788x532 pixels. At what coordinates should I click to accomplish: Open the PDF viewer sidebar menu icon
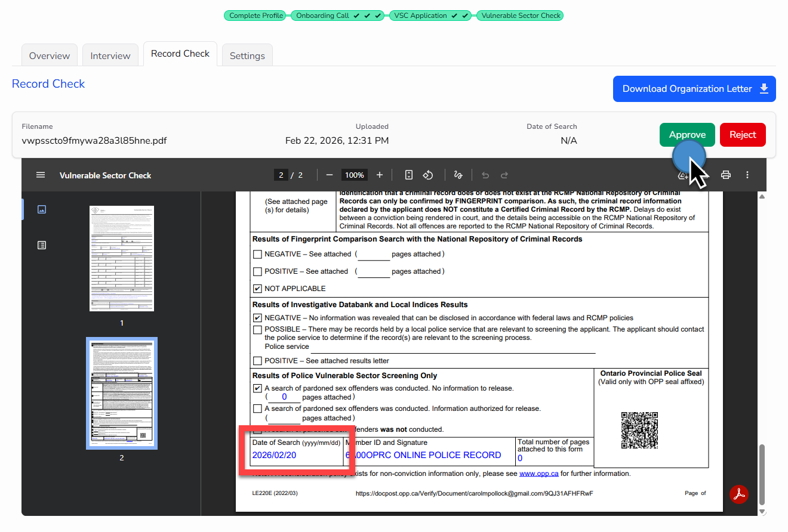(41, 175)
